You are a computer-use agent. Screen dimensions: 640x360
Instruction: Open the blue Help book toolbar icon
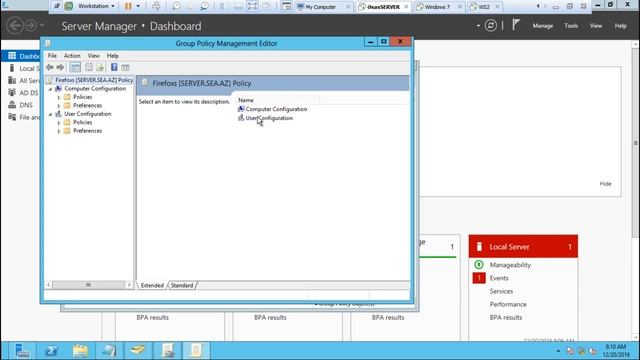[x=114, y=67]
